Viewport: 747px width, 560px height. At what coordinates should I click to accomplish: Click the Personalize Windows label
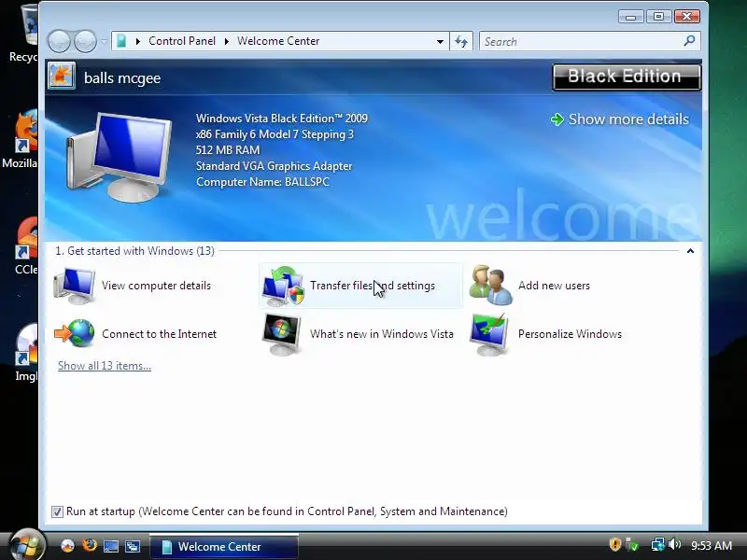[570, 334]
